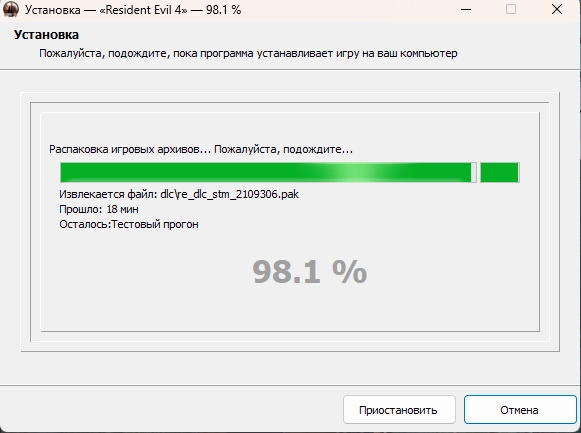Click the window title text showing 98.1 %

pos(133,10)
